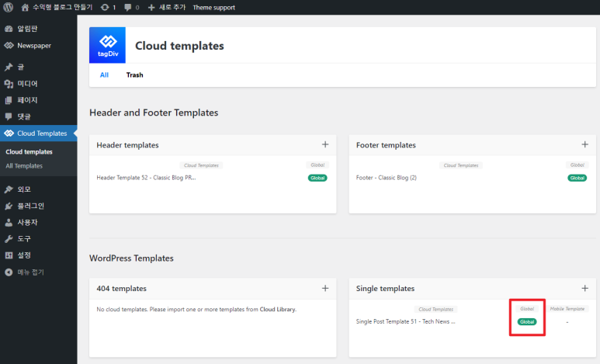
Task: Add a new Header template with plus
Action: click(x=325, y=144)
